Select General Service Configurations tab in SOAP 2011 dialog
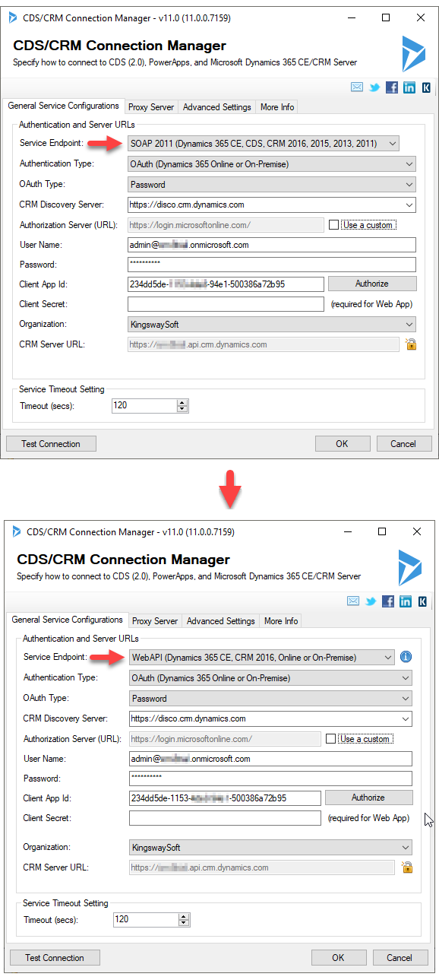 pyautogui.click(x=64, y=106)
